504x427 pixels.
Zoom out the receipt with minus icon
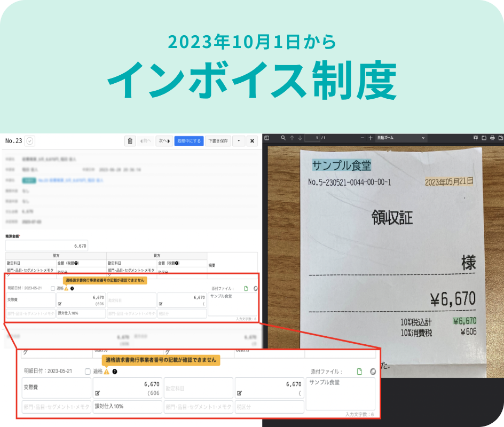coord(363,138)
